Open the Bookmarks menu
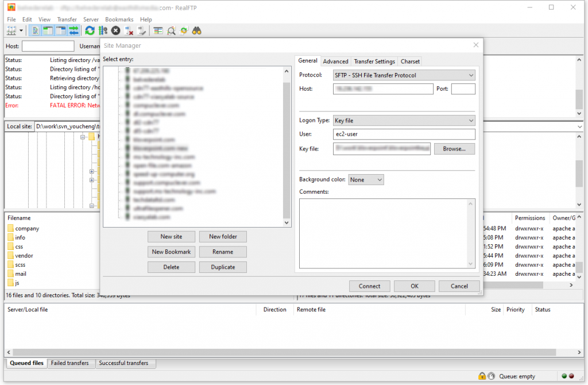The width and height of the screenshot is (588, 385). (119, 20)
